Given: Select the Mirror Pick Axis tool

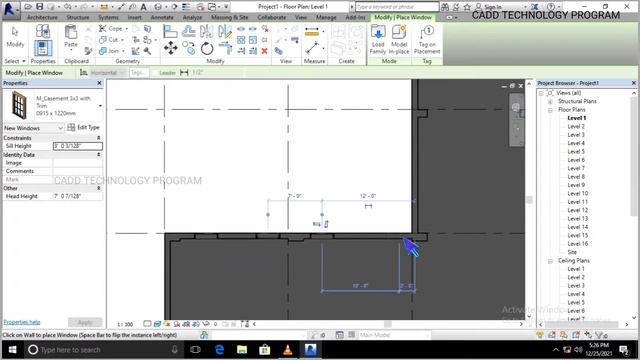Looking at the screenshot, I should point(207,31).
